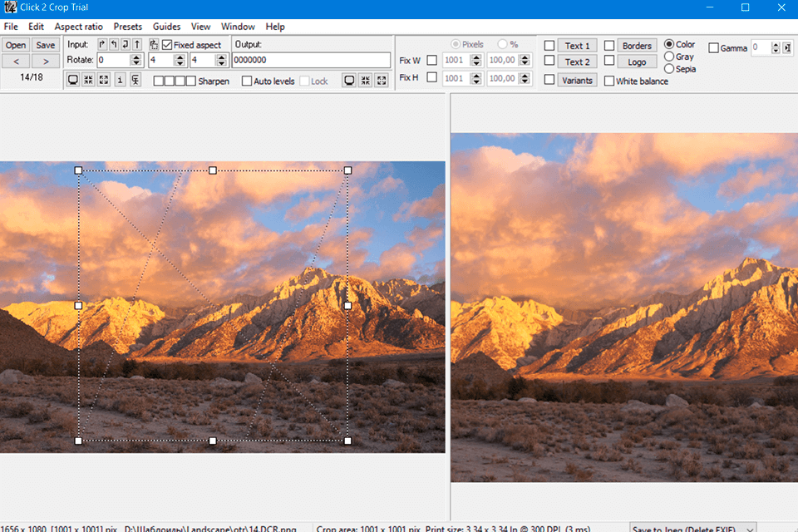Click the straight up arrow input icon
Viewport: 798px width, 532px height.
pos(137,44)
